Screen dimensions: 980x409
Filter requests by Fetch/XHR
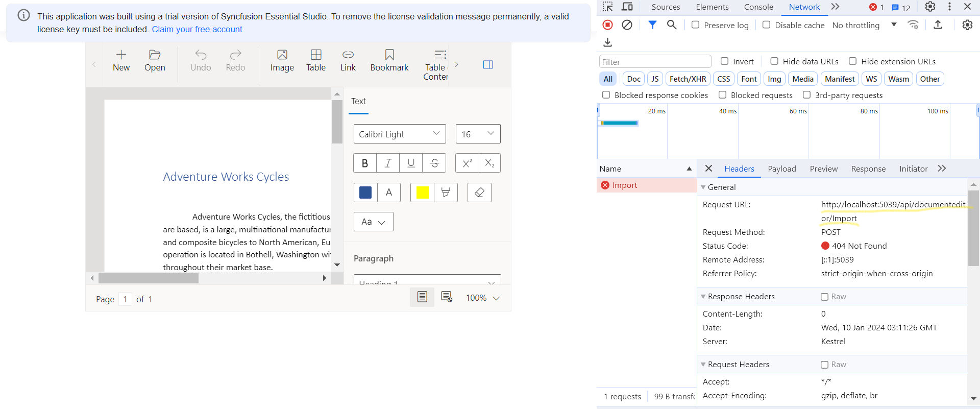(688, 79)
